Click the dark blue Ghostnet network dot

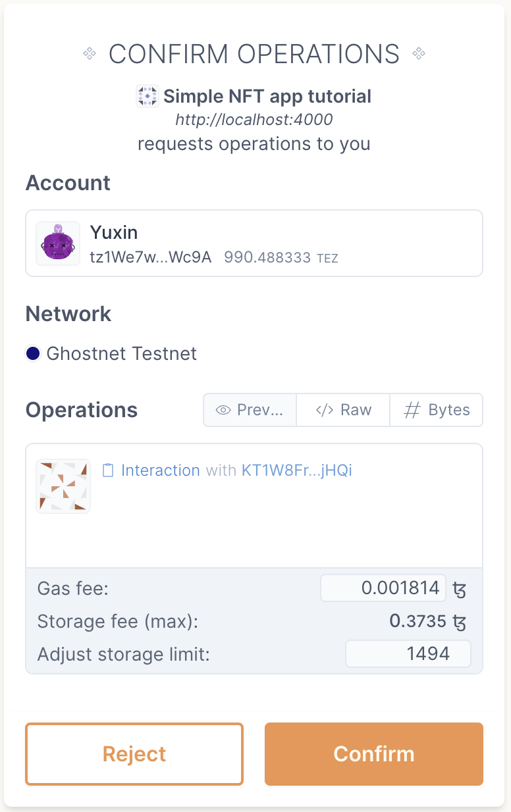click(x=33, y=353)
